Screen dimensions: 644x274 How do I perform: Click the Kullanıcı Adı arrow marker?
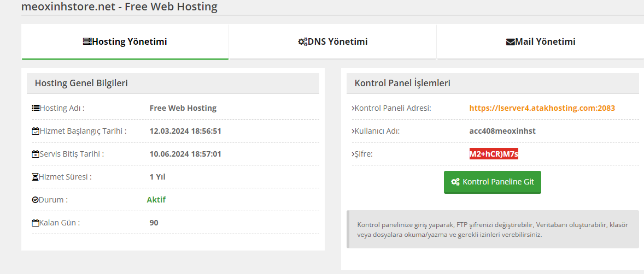(x=353, y=131)
